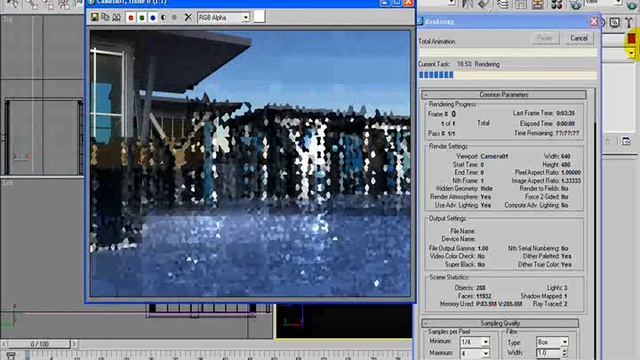640x360 pixels.
Task: Click the red color swatch in command panel
Action: tap(631, 39)
